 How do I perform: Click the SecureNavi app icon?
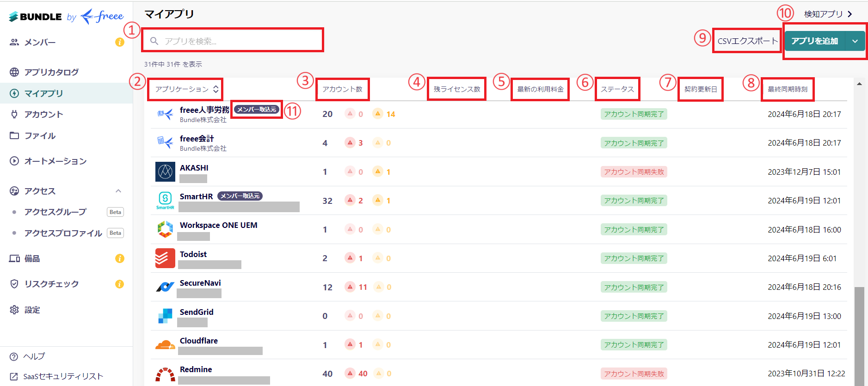click(165, 287)
